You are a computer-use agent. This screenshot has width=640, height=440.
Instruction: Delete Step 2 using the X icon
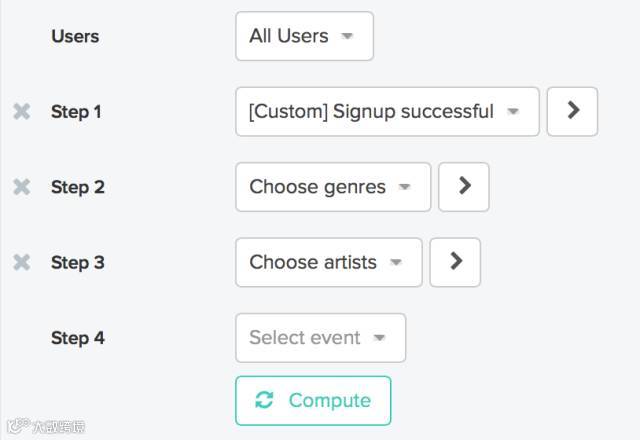(21, 187)
